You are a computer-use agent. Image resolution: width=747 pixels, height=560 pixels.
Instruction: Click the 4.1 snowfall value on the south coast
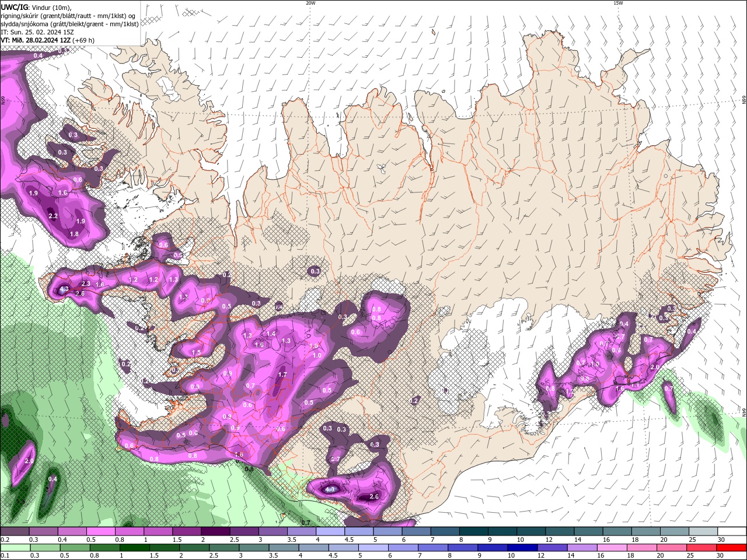[x=330, y=489]
